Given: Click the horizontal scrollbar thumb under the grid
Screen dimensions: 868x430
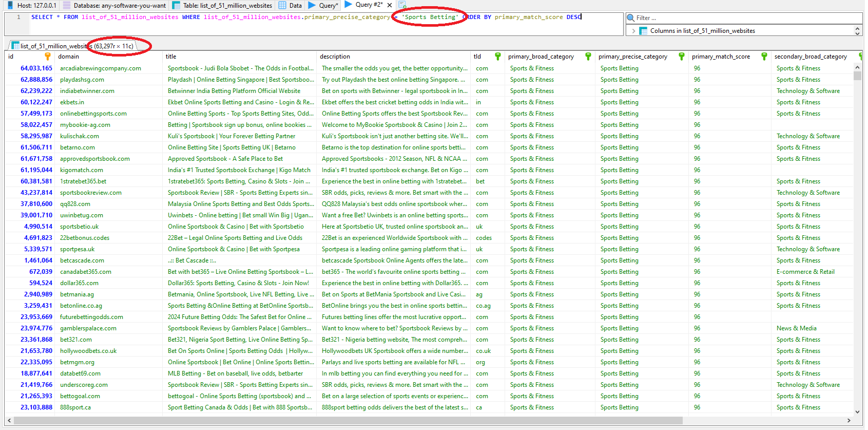Looking at the screenshot, I should [x=348, y=420].
